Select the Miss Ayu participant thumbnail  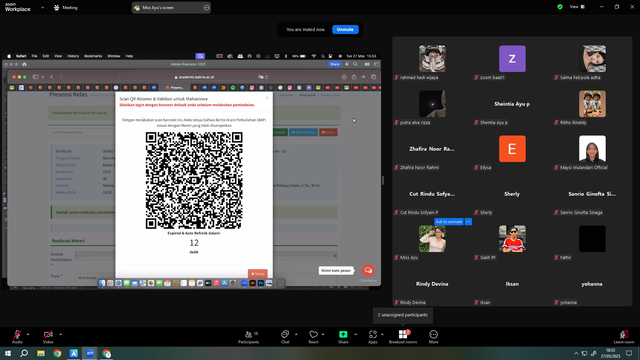(x=432, y=239)
